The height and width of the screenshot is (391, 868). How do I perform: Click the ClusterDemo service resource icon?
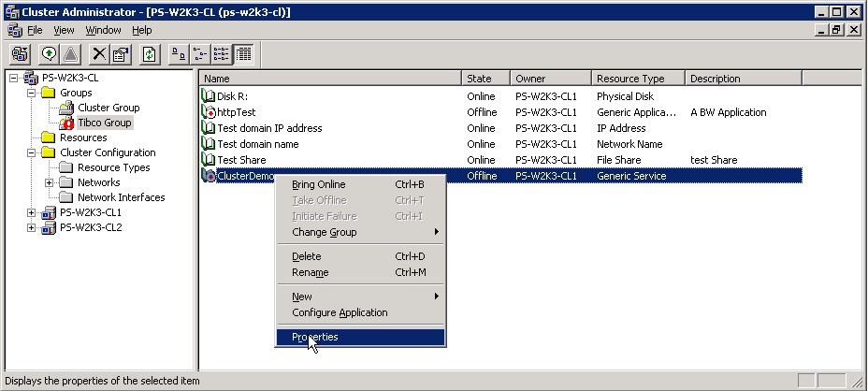[209, 176]
